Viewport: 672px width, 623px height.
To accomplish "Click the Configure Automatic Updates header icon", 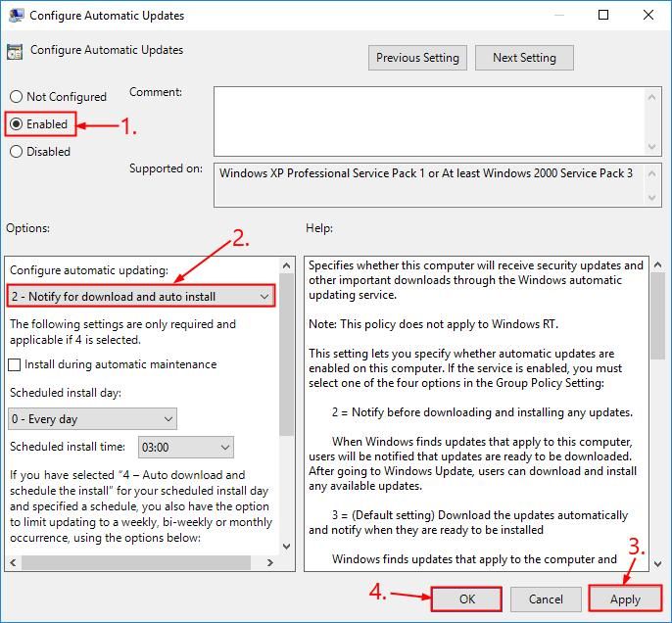I will [15, 53].
